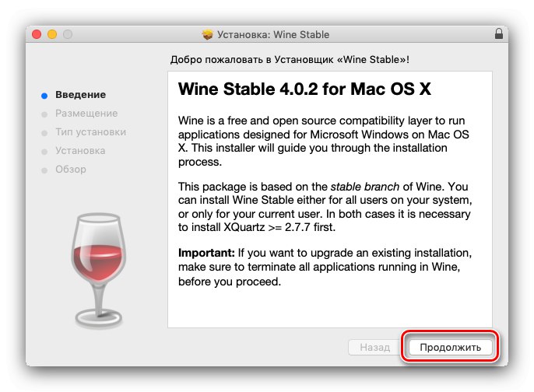Select the Тип установки step
The image size is (534, 392).
click(90, 132)
